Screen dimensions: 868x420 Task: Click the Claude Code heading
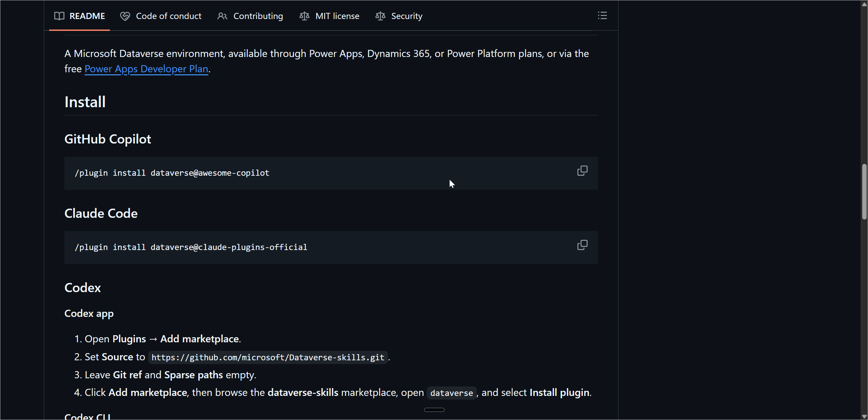tap(101, 213)
